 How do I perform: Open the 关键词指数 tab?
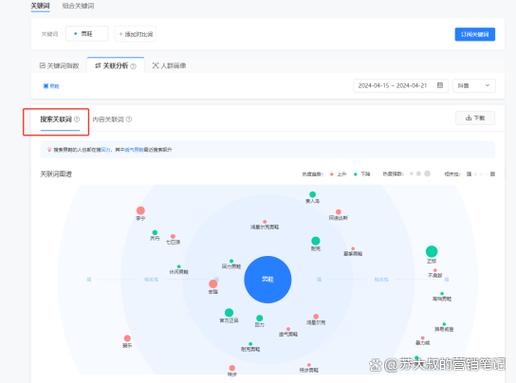click(59, 66)
